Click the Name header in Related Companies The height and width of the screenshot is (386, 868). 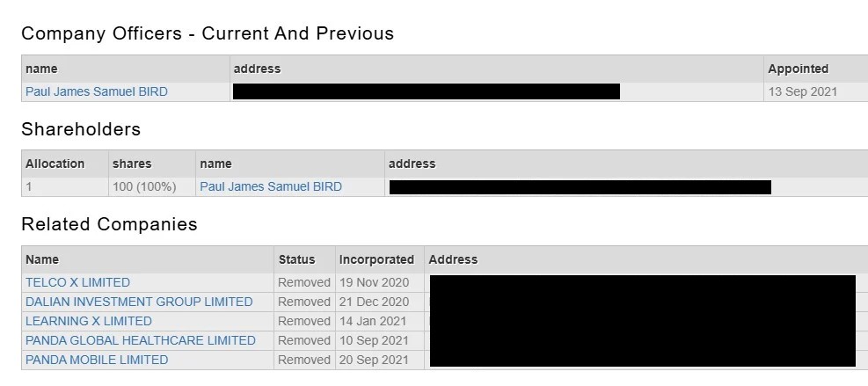point(42,259)
